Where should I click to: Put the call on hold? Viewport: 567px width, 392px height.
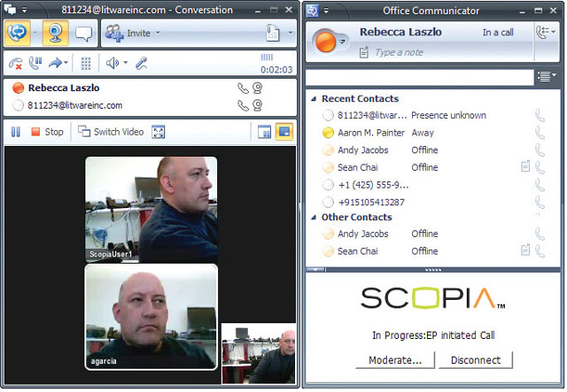(x=35, y=63)
